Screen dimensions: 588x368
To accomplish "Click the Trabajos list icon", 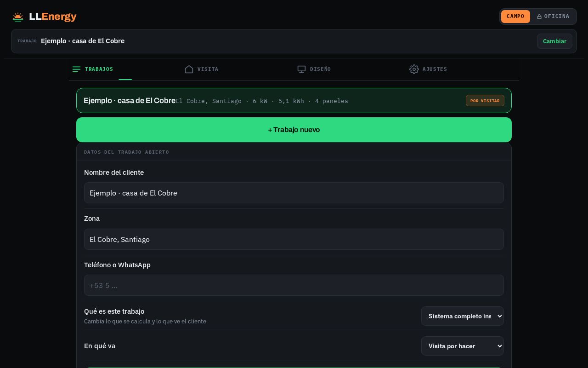I will pos(77,69).
